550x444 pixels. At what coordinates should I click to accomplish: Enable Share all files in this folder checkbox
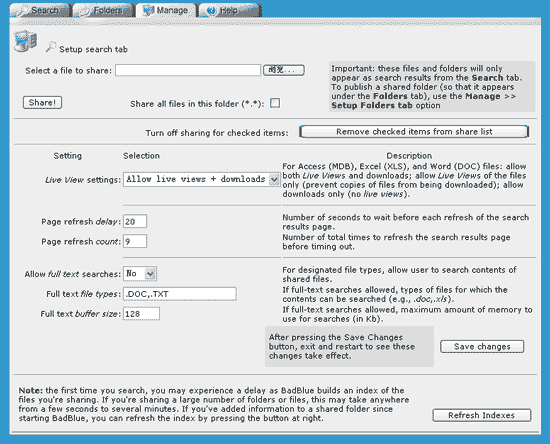275,103
